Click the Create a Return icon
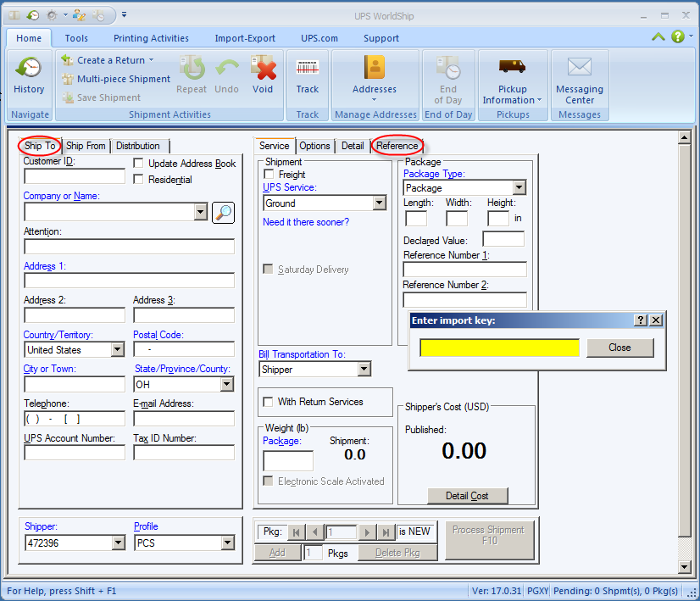This screenshot has width=700, height=601. click(x=68, y=59)
